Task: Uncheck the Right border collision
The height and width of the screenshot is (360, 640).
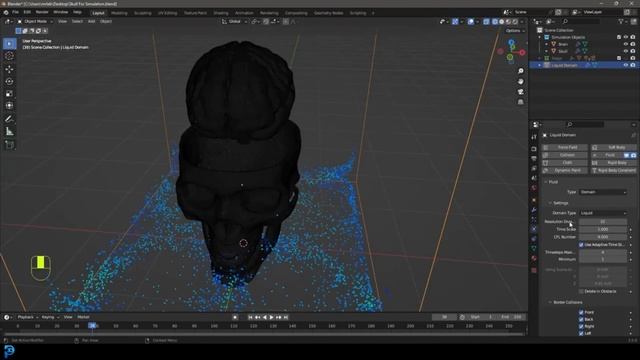Action: [581, 326]
